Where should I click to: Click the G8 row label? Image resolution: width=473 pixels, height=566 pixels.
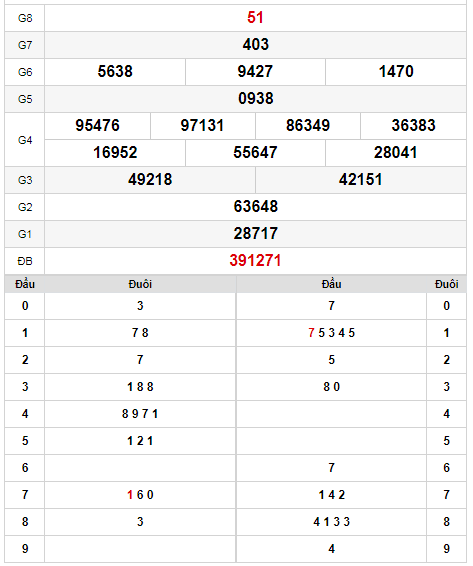coord(25,18)
